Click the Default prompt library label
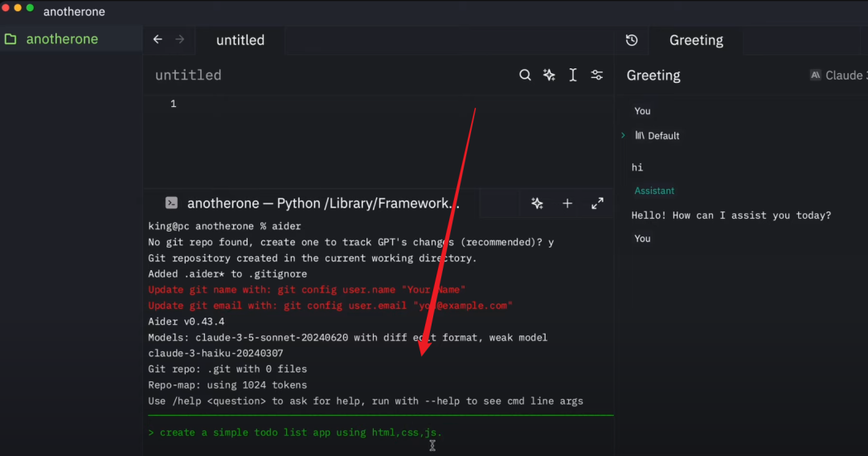 click(663, 136)
